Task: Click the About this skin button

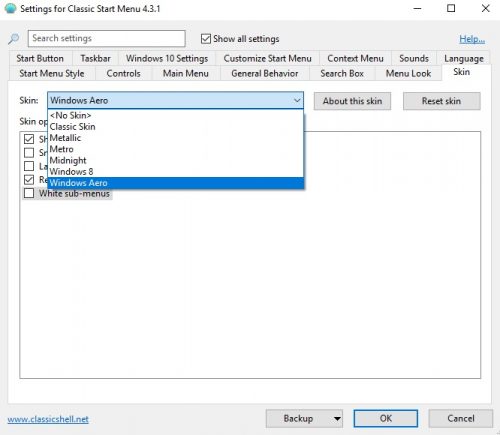Action: [x=352, y=101]
